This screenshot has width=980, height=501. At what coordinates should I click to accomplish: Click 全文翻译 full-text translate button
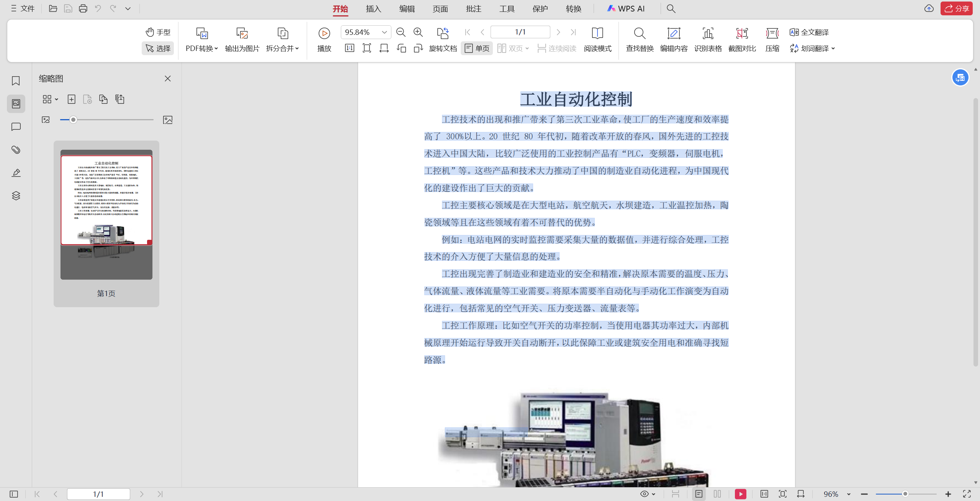click(810, 32)
